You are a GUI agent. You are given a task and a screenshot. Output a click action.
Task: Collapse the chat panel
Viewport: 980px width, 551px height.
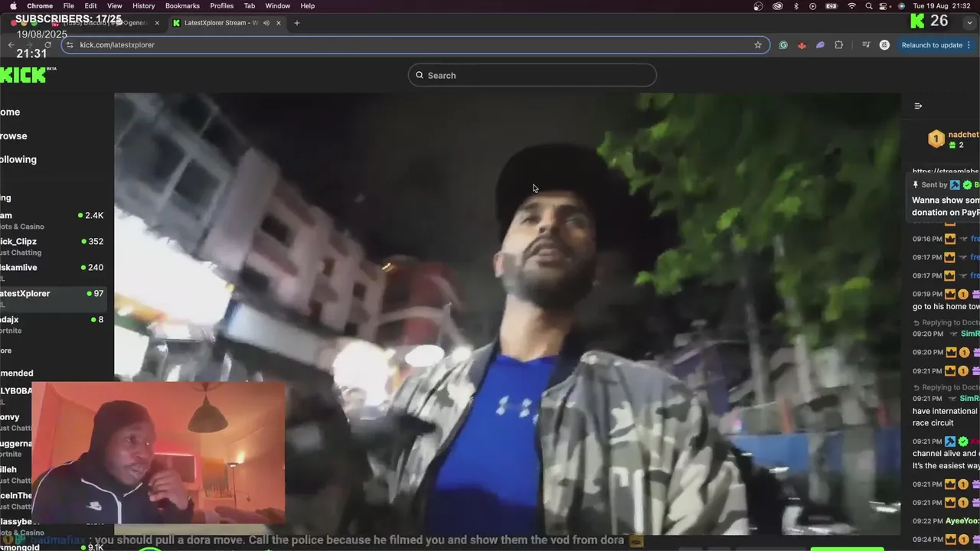click(x=918, y=106)
